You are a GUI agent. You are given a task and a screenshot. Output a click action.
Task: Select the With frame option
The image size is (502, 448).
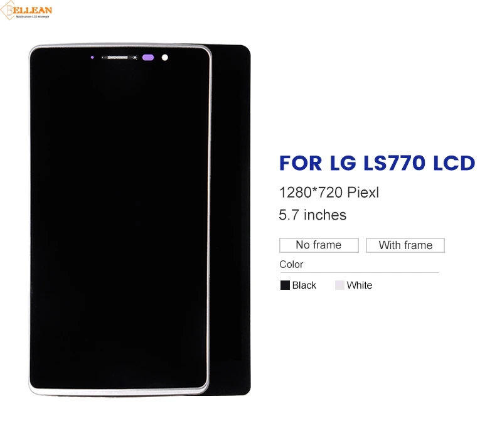click(x=405, y=245)
